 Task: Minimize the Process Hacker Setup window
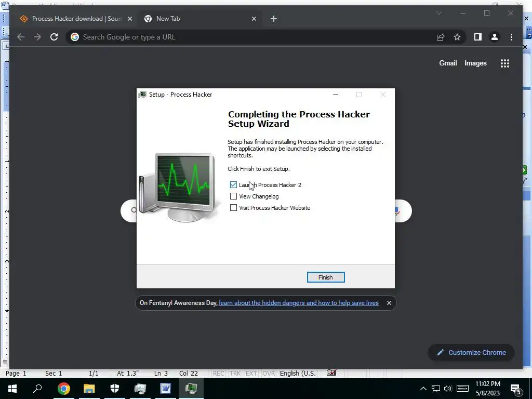tap(336, 95)
